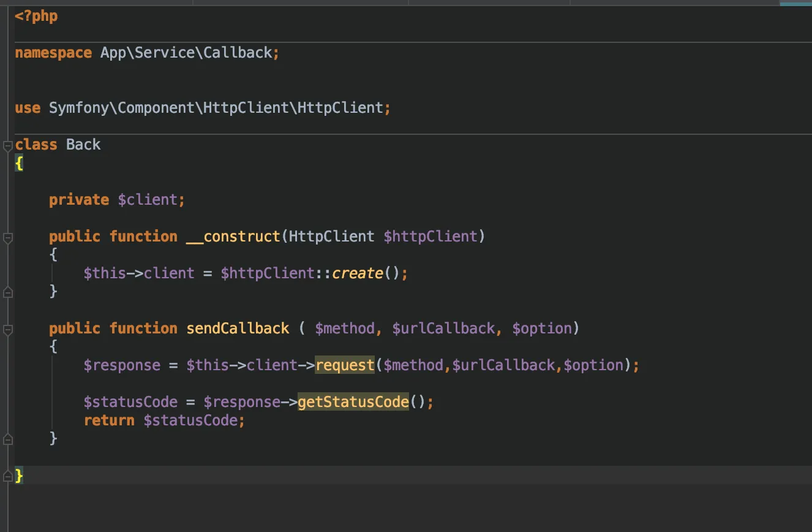This screenshot has width=812, height=532.
Task: Collapse the class Back fold marker in gutter
Action: 7,146
